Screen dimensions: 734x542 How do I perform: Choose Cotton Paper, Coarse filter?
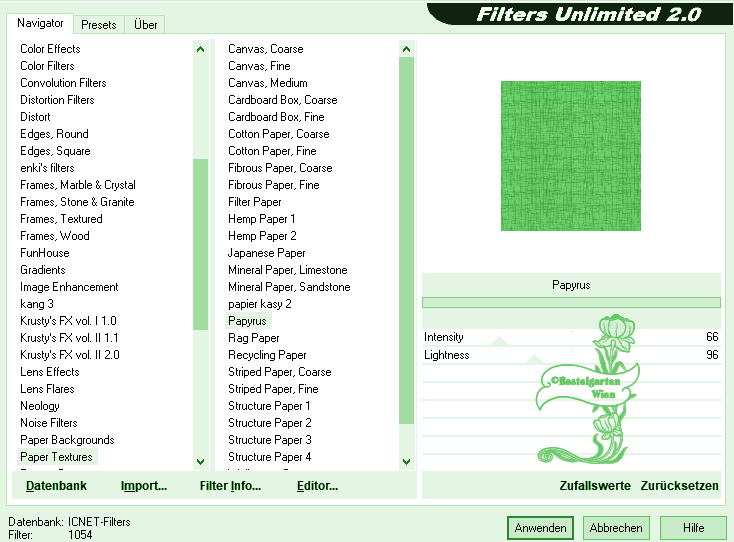coord(279,134)
